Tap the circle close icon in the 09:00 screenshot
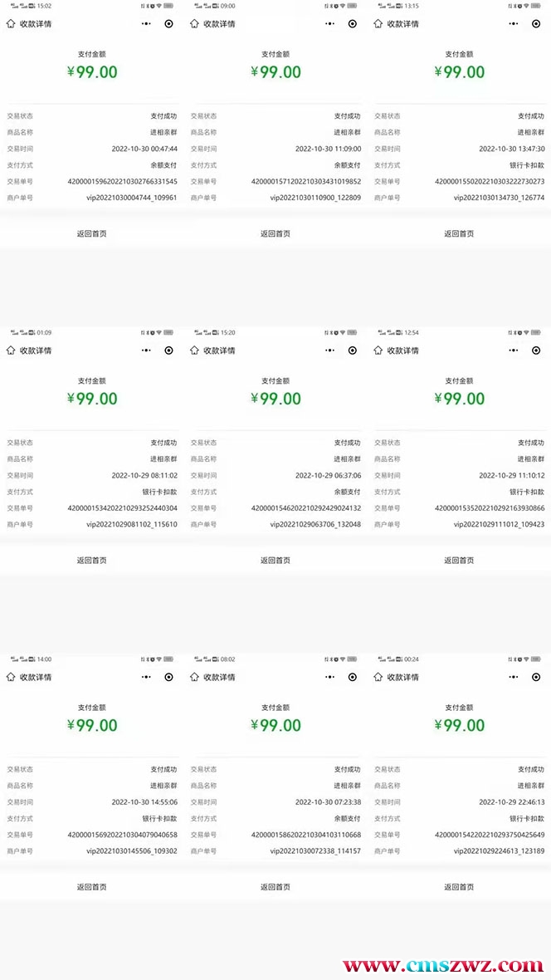Image resolution: width=551 pixels, height=980 pixels. [353, 24]
